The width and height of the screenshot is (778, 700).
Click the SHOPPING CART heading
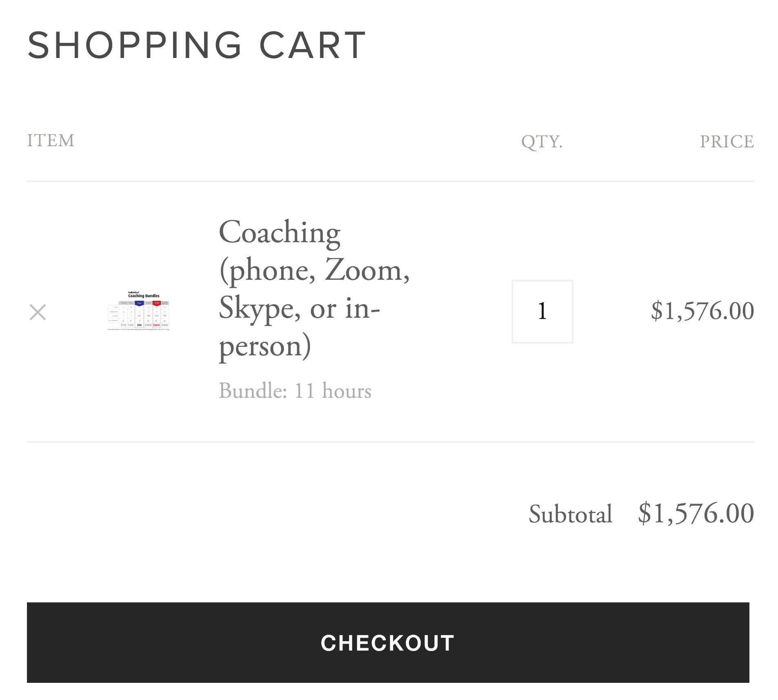(197, 45)
